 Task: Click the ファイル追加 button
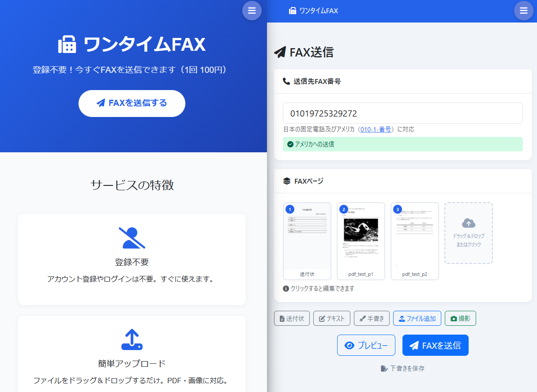coord(417,318)
